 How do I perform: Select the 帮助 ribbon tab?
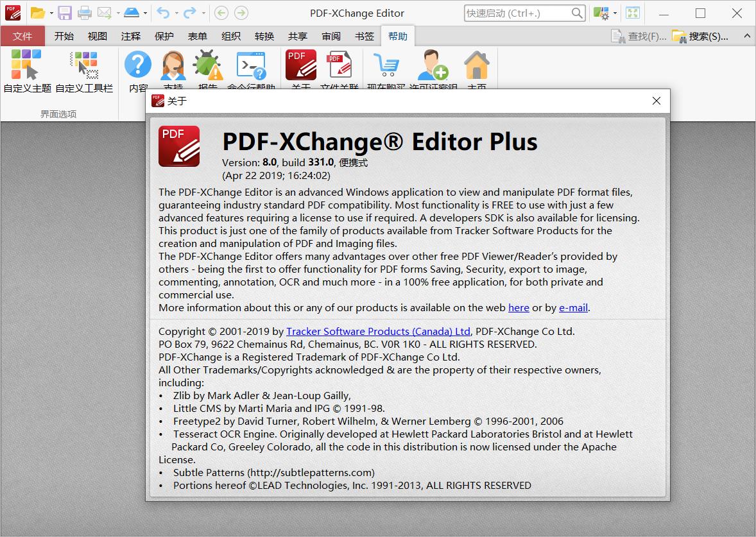point(398,36)
